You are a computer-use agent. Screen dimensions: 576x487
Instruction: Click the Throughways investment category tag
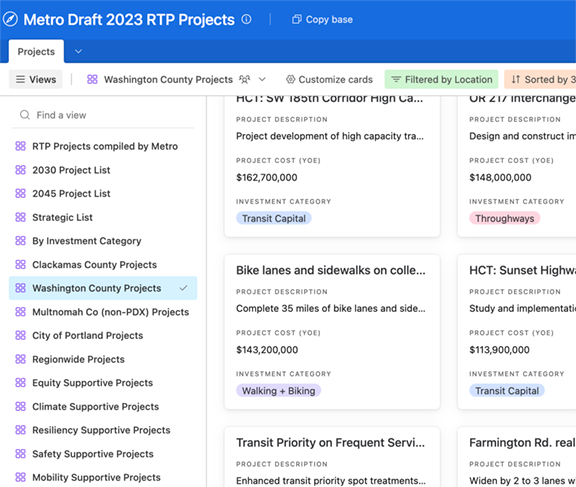tap(504, 218)
